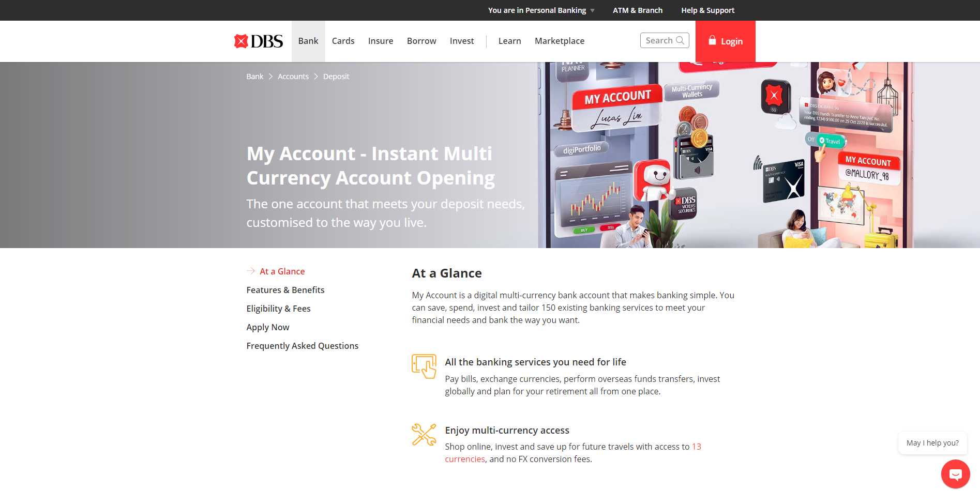The height and width of the screenshot is (491, 980).
Task: Click into the Search field
Action: [x=659, y=40]
